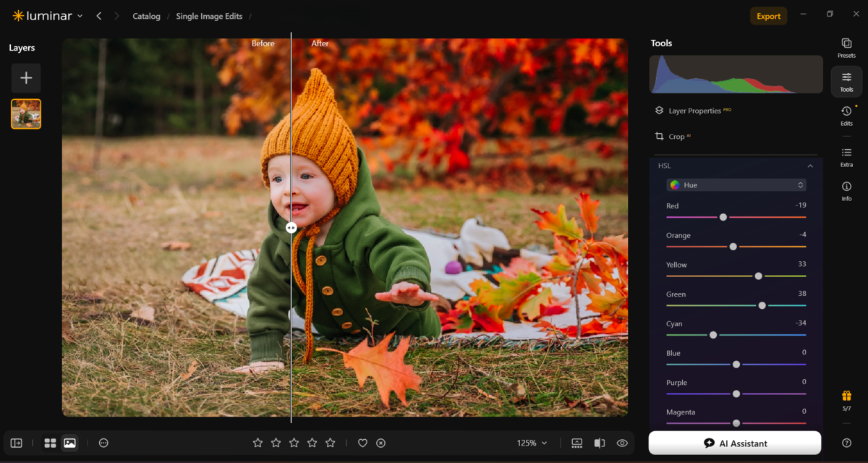The width and height of the screenshot is (868, 463).
Task: Open the AI Assistant
Action: (x=735, y=443)
